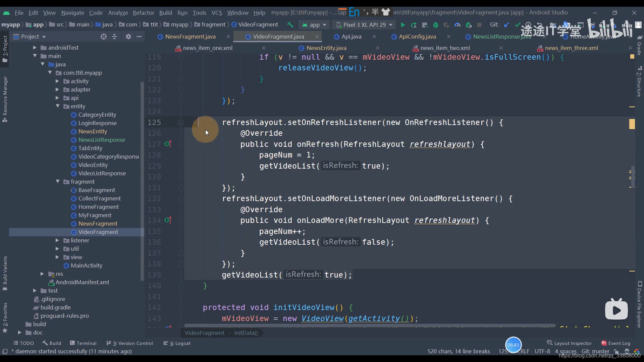644x362 pixels.
Task: Click the fragment breadcrumb in navigation bar
Action: 210,25
